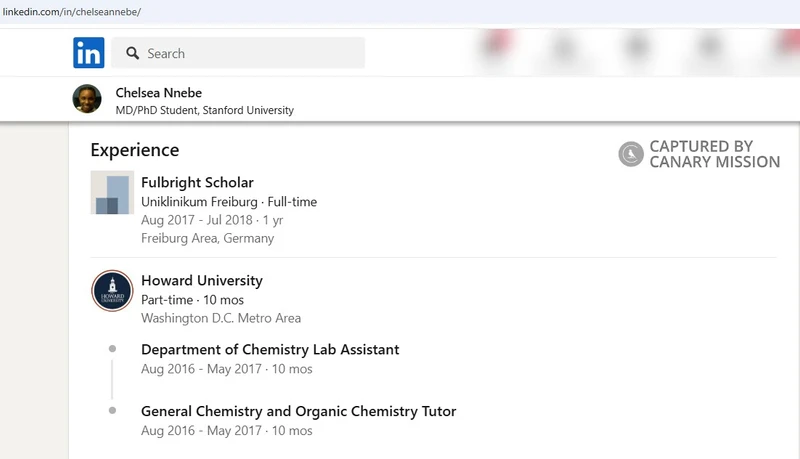The height and width of the screenshot is (459, 800).
Task: Click the Freiburg Area, Germany location text
Action: [x=208, y=239]
